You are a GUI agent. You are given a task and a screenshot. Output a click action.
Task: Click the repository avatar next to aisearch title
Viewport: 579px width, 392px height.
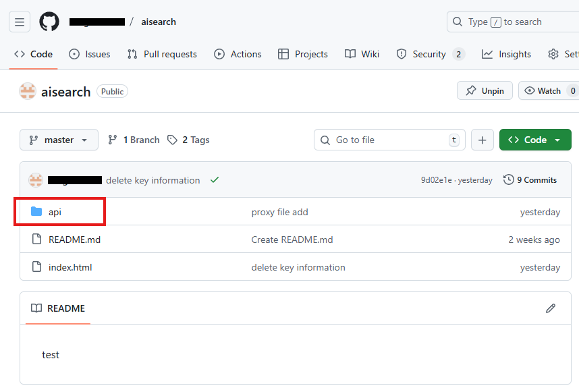coord(28,92)
